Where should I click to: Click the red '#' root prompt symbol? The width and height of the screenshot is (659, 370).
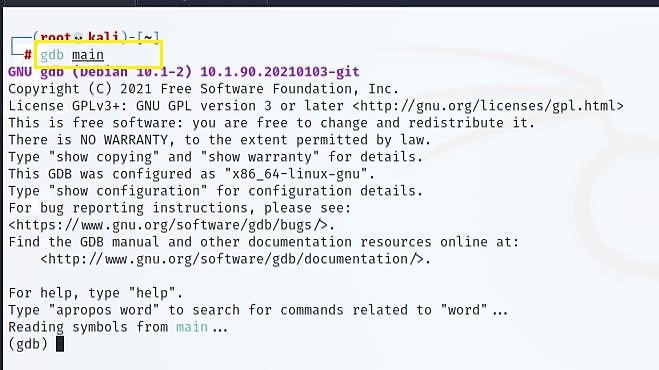pos(28,55)
